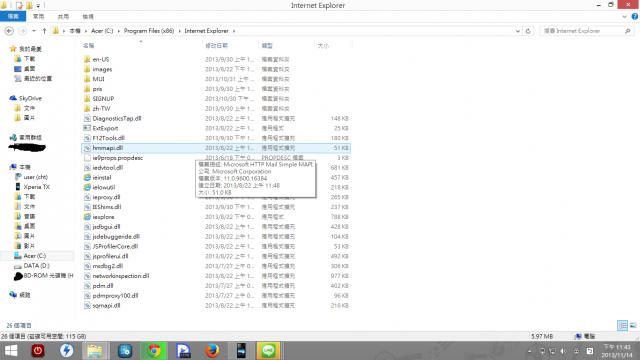The image size is (640, 360).
Task: Open the recent locations dropdown arrow
Action: coord(34,31)
